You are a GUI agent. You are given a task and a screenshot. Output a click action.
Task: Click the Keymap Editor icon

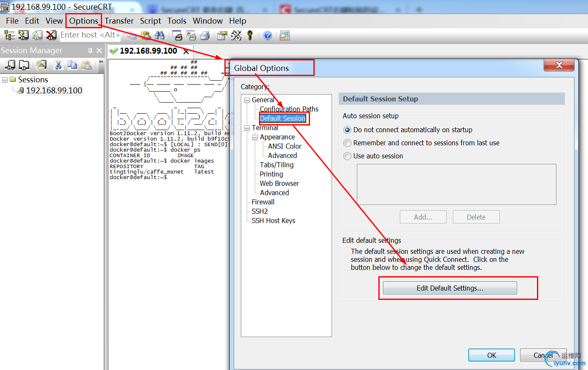point(236,35)
